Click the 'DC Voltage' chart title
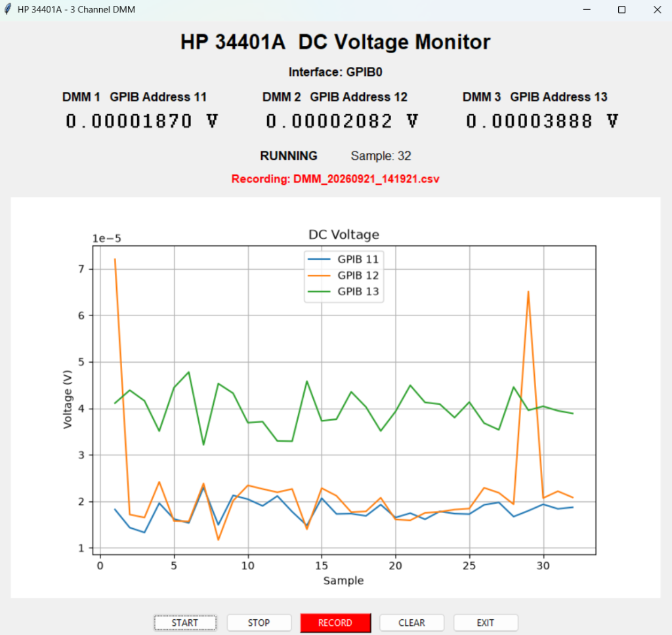 click(344, 234)
